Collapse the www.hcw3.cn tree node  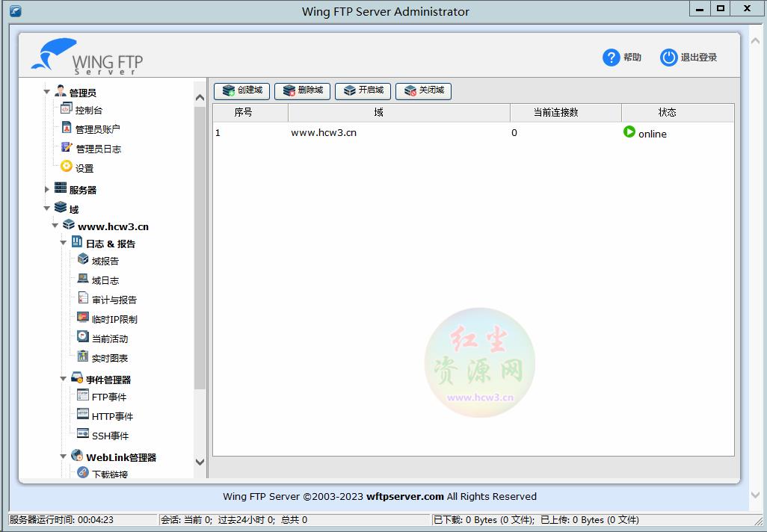[55, 226]
